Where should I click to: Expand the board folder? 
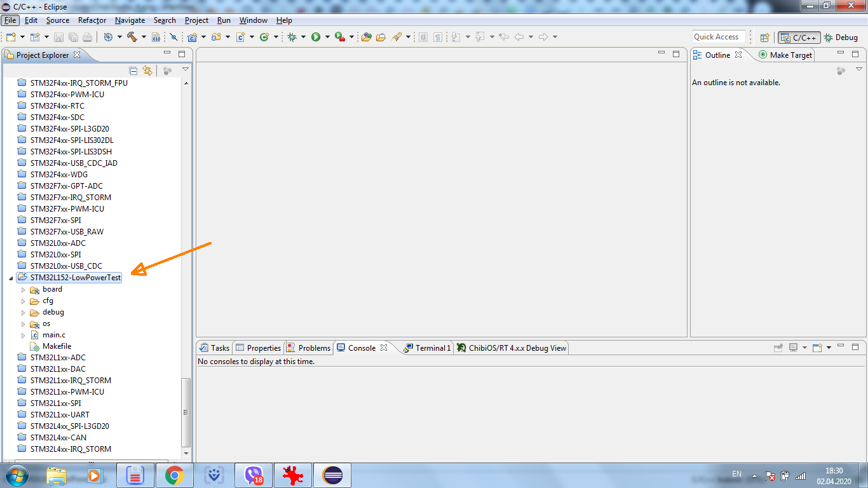coord(24,290)
